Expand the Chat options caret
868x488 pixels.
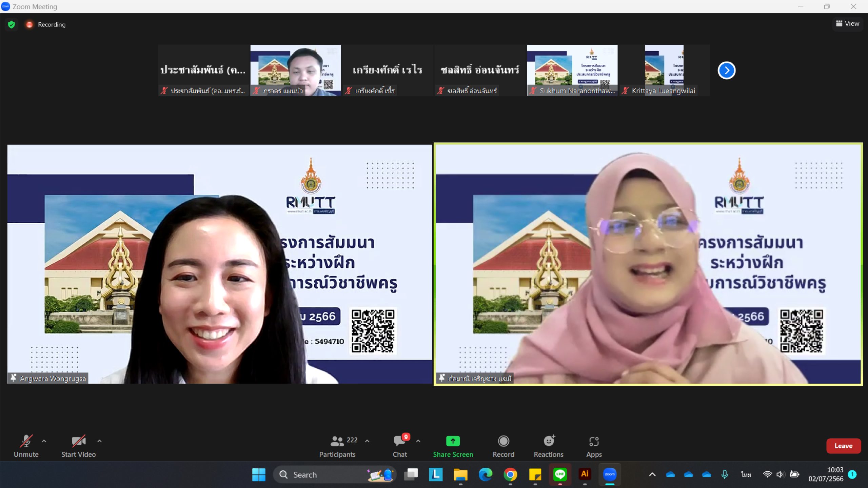pyautogui.click(x=418, y=441)
